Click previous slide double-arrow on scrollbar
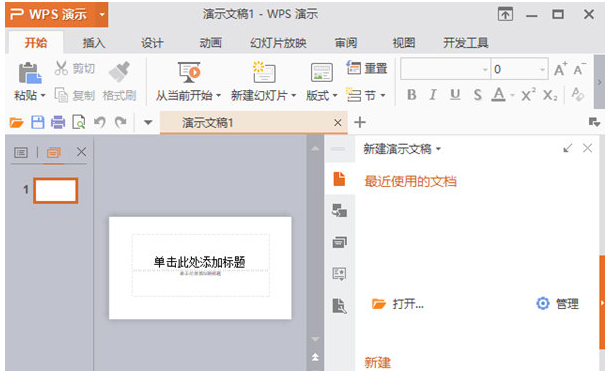Viewport: 610px width, 371px height. [315, 357]
